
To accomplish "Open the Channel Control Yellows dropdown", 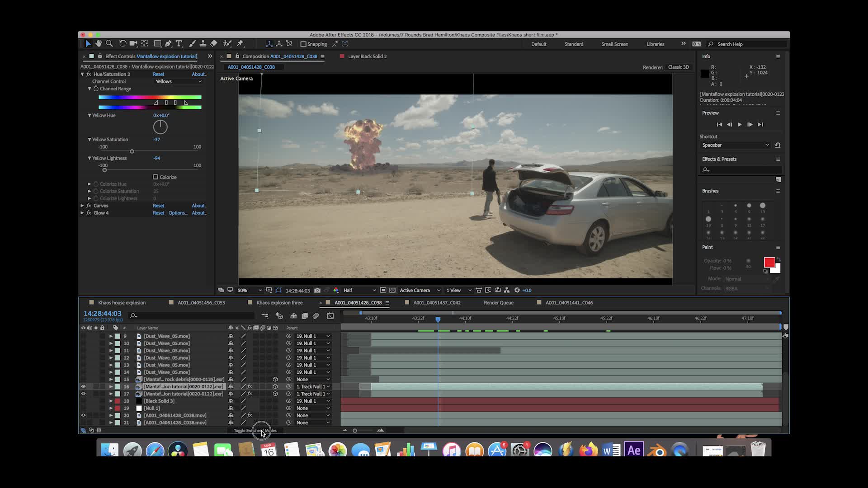I will [x=178, y=81].
